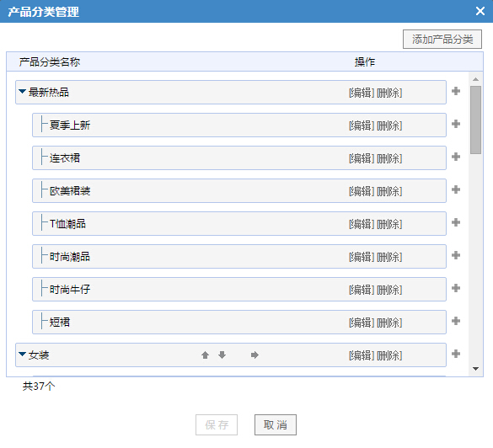493x448 pixels.
Task: Select the 时尚潮品 tree row name
Action: [70, 257]
